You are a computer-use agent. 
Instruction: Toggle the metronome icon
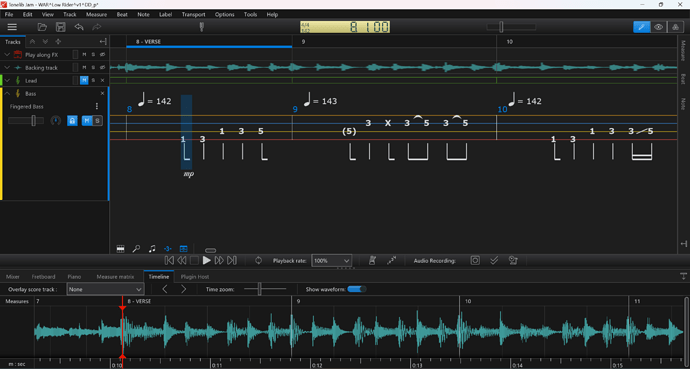[x=372, y=260]
